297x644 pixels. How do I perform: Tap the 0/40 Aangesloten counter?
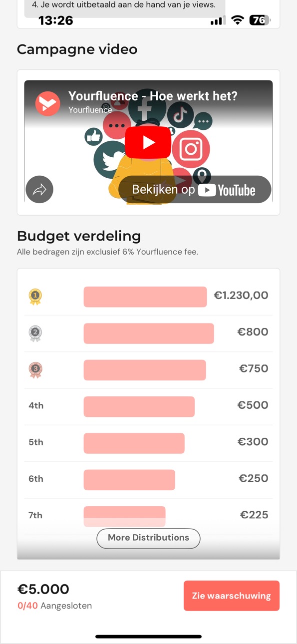pos(54,606)
